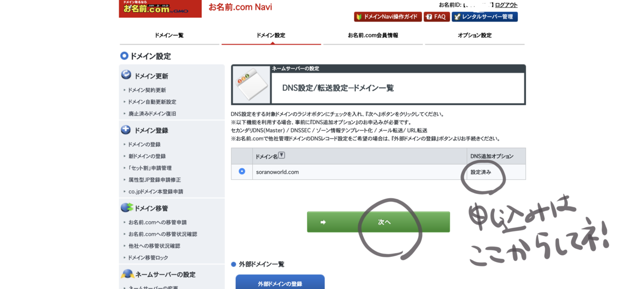Open ドメインの登録 link

pyautogui.click(x=144, y=144)
